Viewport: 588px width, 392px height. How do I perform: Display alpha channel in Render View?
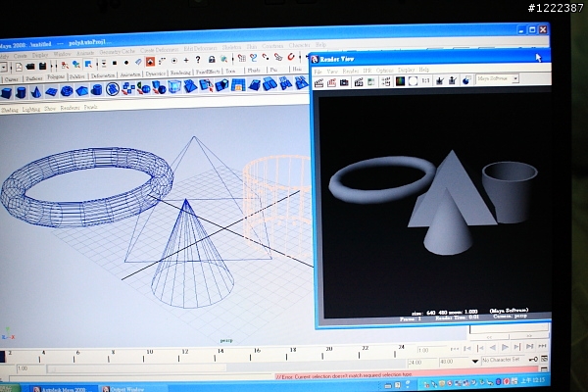click(413, 81)
